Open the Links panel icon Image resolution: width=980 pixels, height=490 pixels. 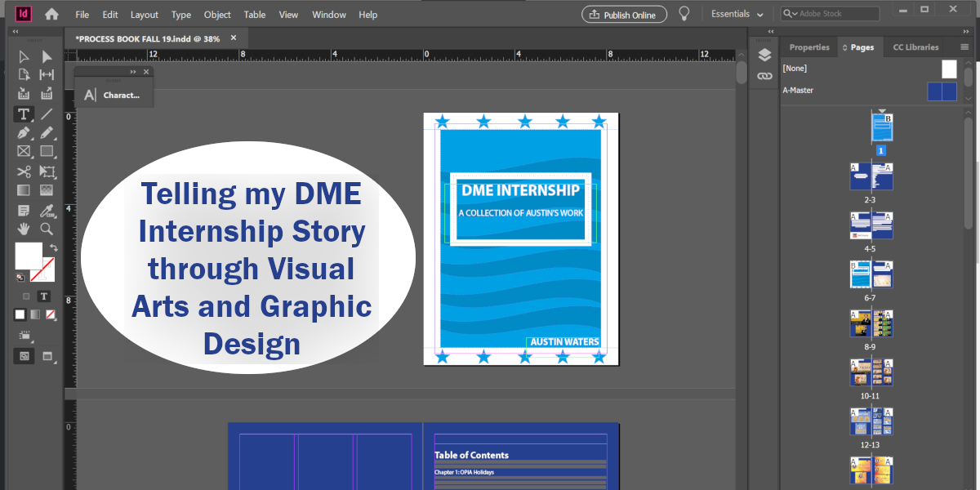[764, 76]
